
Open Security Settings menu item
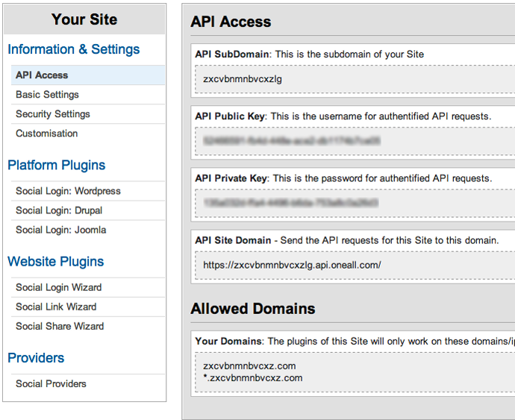pyautogui.click(x=52, y=114)
